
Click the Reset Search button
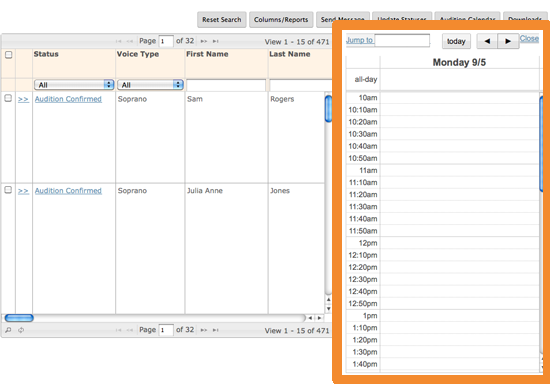222,20
